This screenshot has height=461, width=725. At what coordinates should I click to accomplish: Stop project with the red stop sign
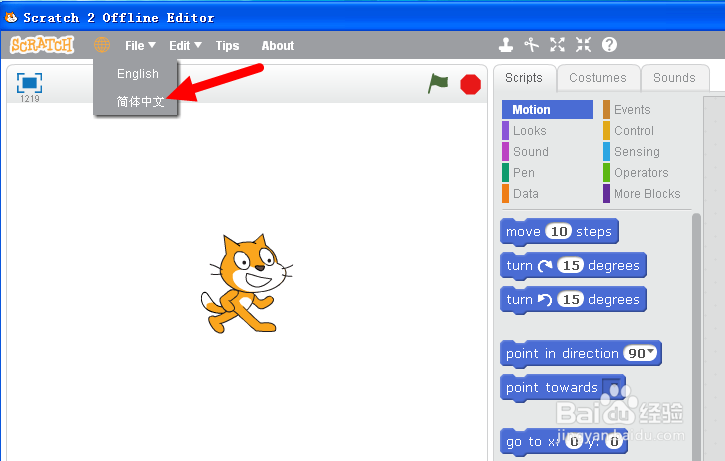(x=470, y=85)
